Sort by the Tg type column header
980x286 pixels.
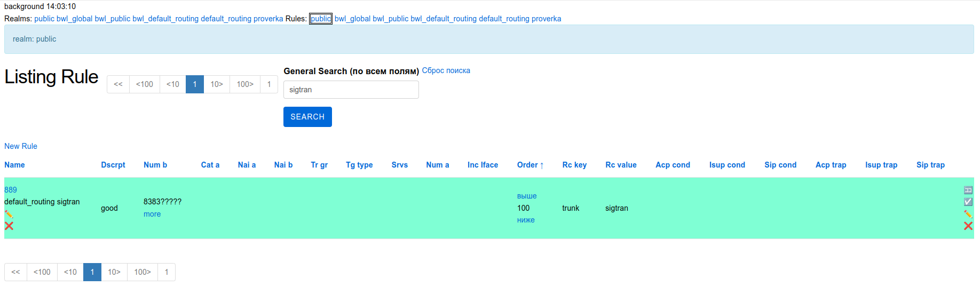(359, 165)
